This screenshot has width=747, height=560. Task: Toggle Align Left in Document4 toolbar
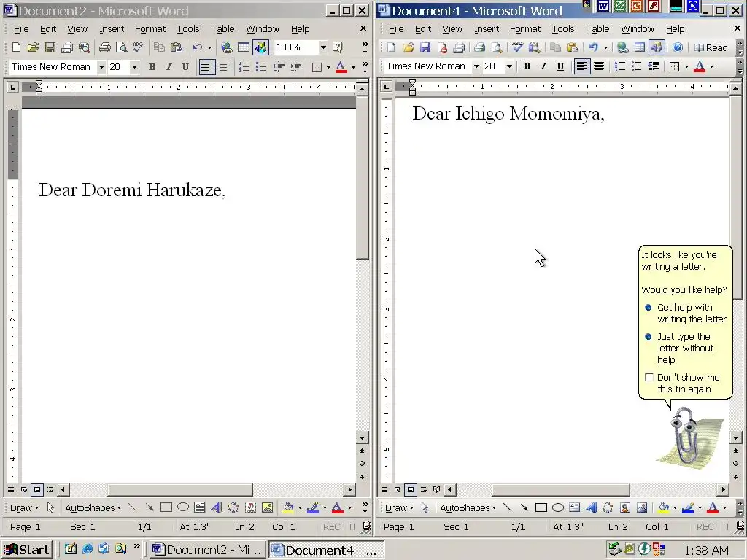(581, 66)
